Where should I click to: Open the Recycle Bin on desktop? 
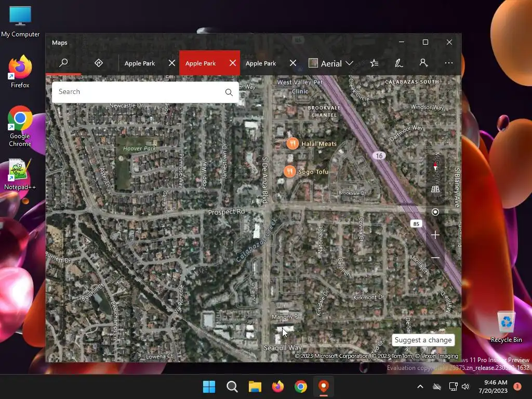(x=506, y=327)
